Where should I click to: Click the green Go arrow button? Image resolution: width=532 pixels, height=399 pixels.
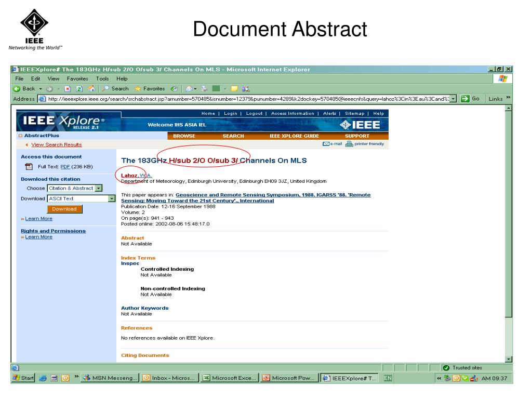(x=465, y=99)
